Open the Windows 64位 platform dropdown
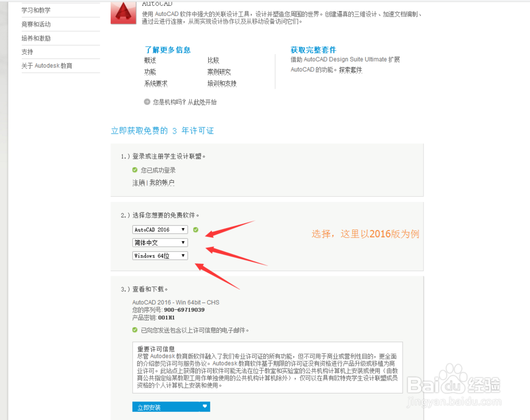The image size is (530, 420). coord(160,256)
